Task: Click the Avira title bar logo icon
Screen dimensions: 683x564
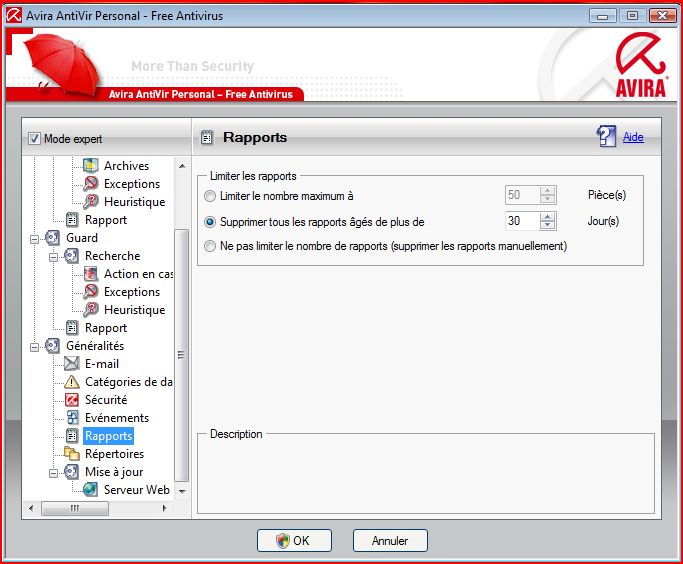Action: (14, 16)
